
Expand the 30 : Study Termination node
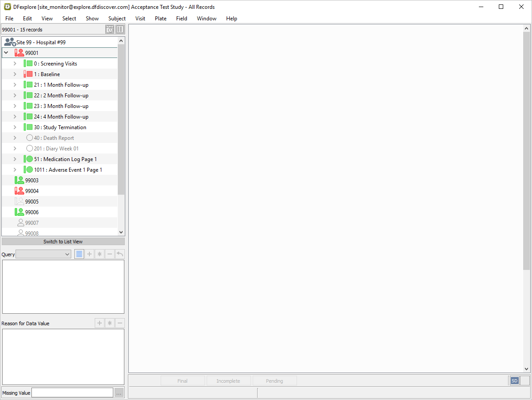[x=15, y=127]
